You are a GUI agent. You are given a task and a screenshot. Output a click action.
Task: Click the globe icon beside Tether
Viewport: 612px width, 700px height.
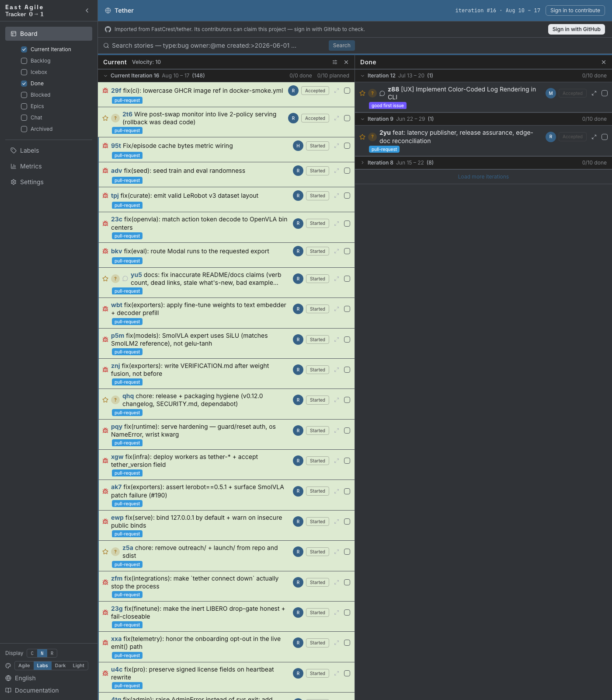click(x=108, y=10)
